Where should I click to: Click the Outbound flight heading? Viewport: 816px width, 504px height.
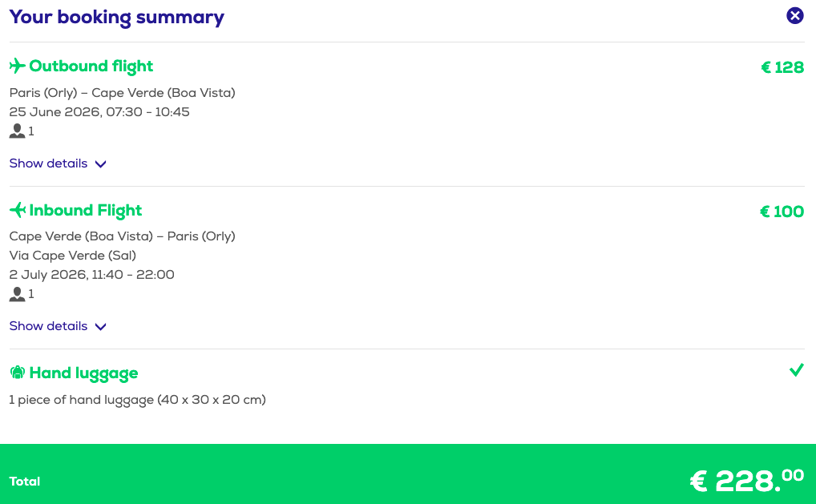click(91, 66)
